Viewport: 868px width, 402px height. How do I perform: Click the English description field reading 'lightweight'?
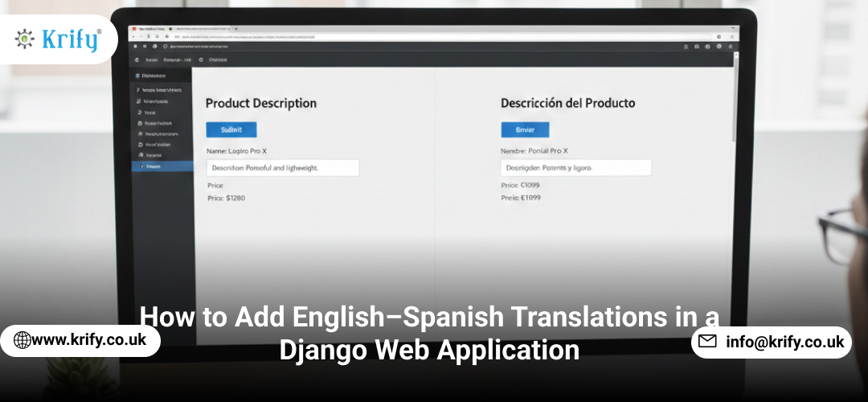pyautogui.click(x=282, y=168)
